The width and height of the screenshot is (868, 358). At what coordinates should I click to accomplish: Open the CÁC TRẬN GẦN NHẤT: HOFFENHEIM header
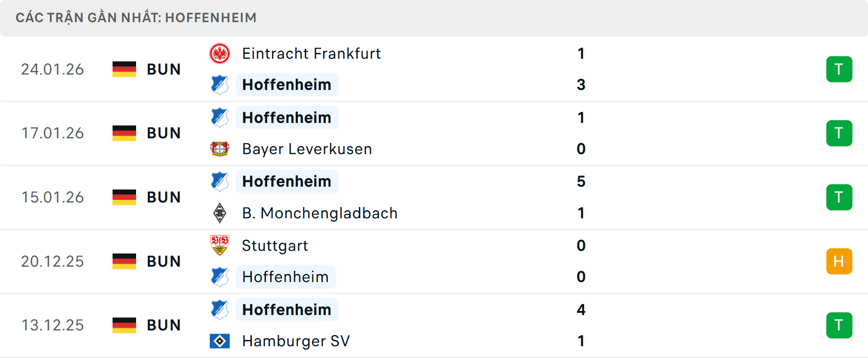(137, 18)
